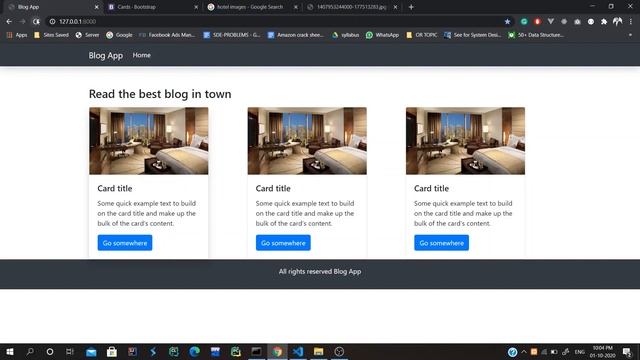Reload the page with the refresh icon
The height and width of the screenshot is (360, 640).
[x=36, y=22]
